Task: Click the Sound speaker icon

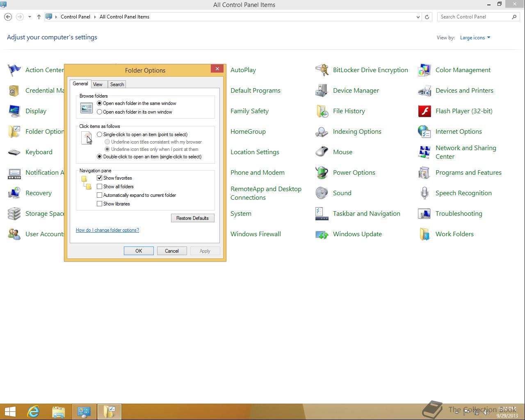Action: point(322,193)
